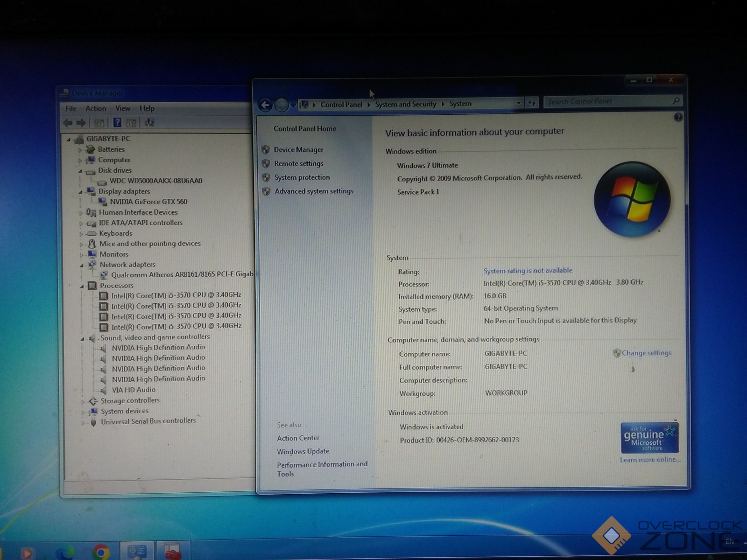
Task: Click the Back button in System window
Action: (x=265, y=105)
